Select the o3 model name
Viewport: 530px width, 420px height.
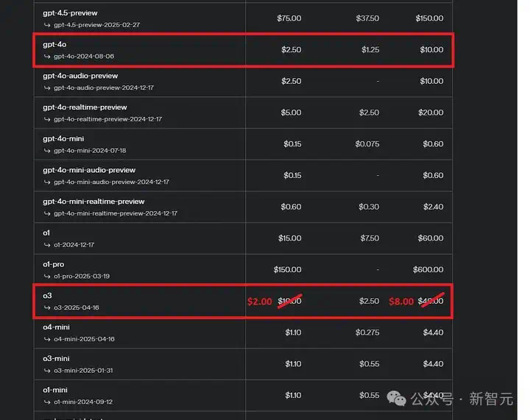coord(47,296)
